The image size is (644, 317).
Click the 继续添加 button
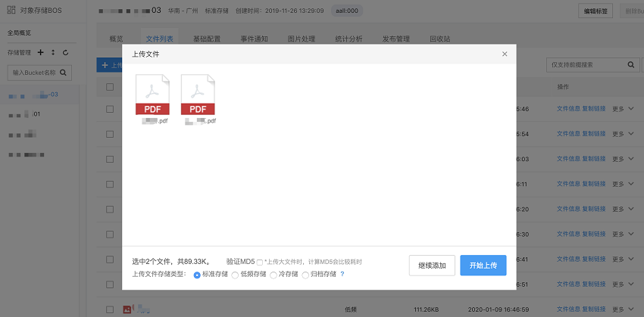point(432,266)
